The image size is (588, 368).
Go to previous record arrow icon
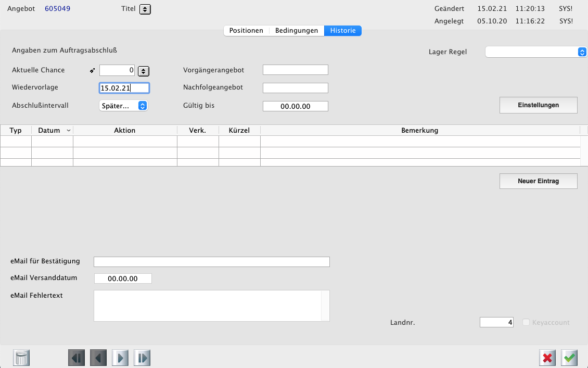point(98,358)
